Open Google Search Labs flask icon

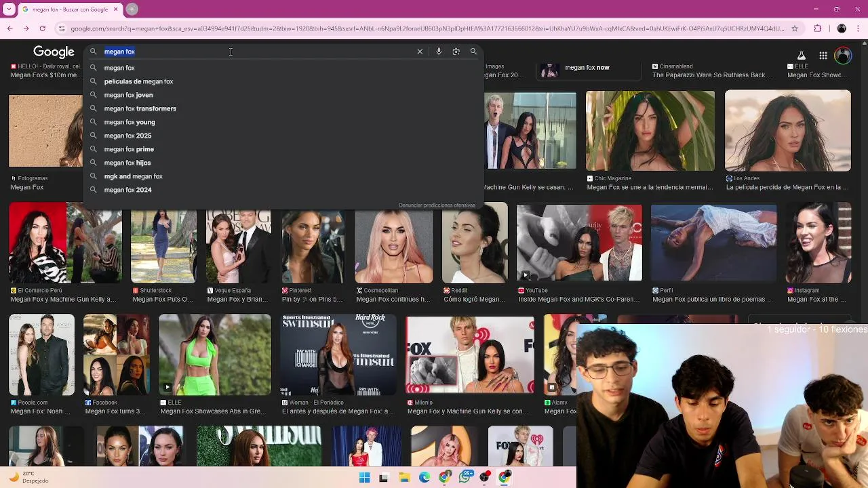tap(801, 56)
